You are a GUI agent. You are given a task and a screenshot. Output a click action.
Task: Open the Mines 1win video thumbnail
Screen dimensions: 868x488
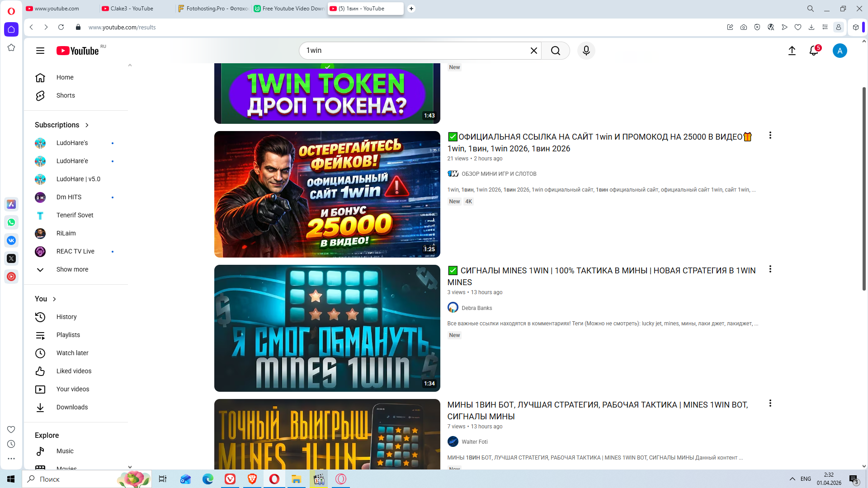coord(327,328)
